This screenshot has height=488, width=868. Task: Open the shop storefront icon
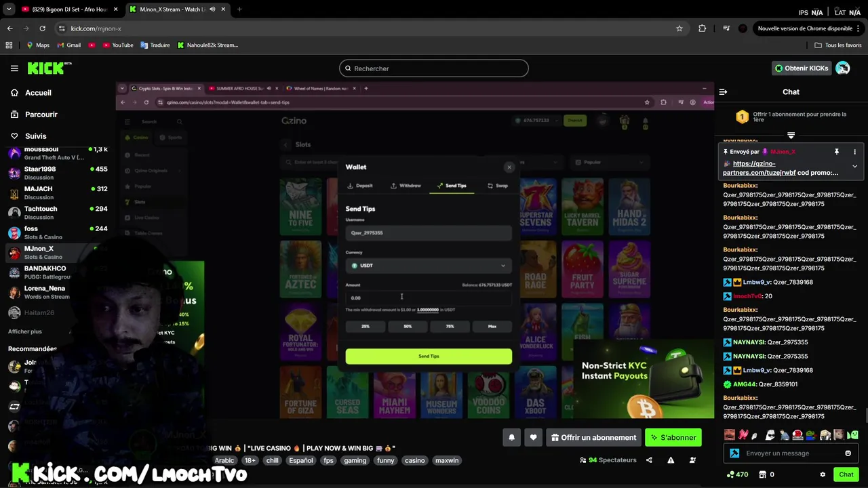tap(762, 474)
